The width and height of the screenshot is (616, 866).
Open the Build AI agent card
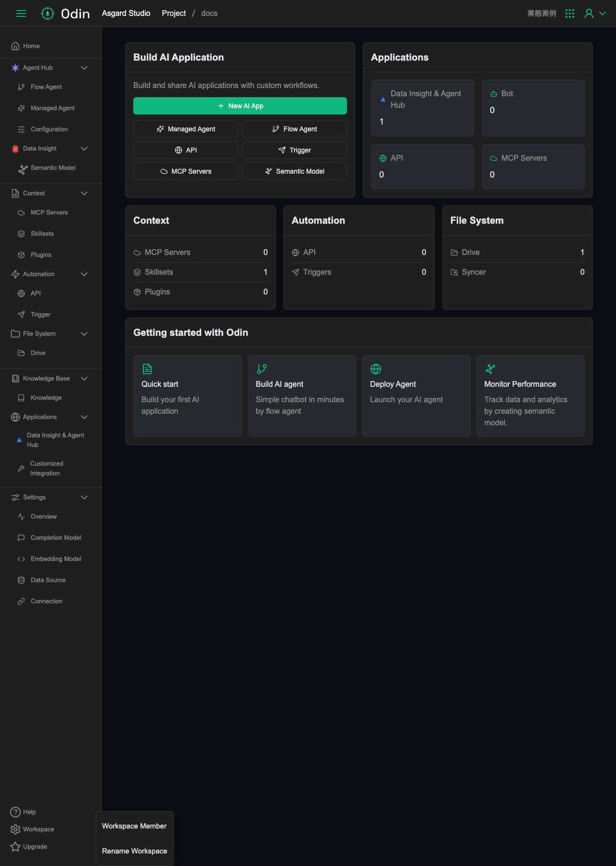tap(302, 396)
